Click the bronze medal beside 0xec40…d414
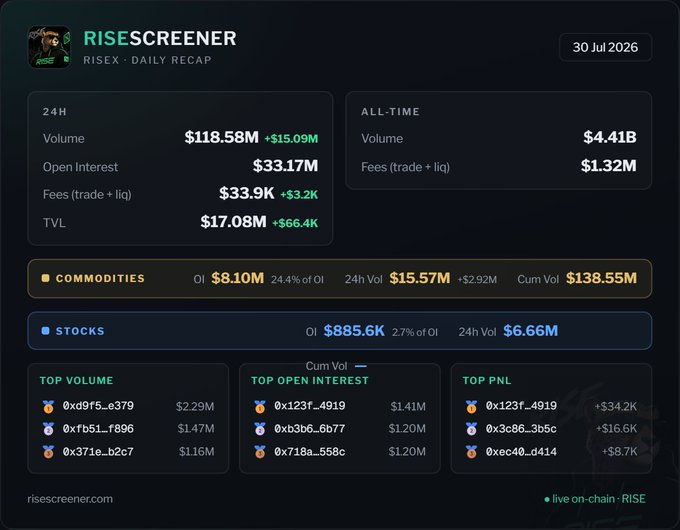The height and width of the screenshot is (530, 680). tap(471, 452)
